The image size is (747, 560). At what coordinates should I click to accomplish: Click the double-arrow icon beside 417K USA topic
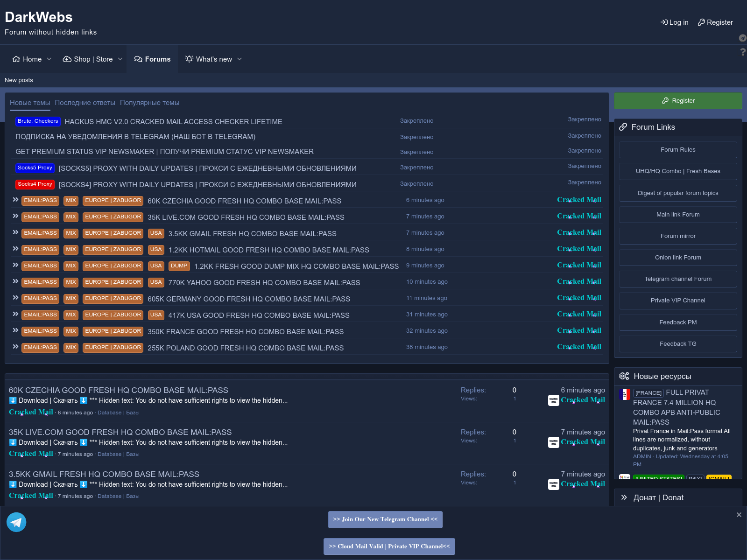click(x=15, y=314)
